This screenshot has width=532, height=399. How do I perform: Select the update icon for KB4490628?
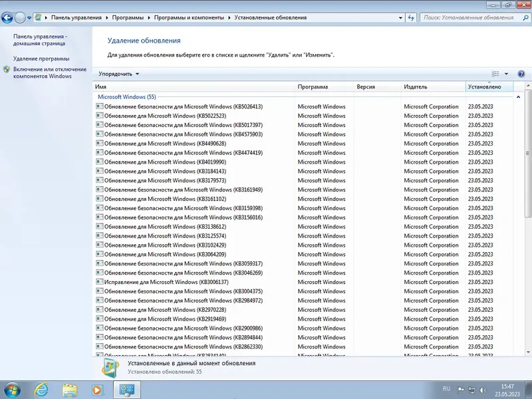point(99,143)
